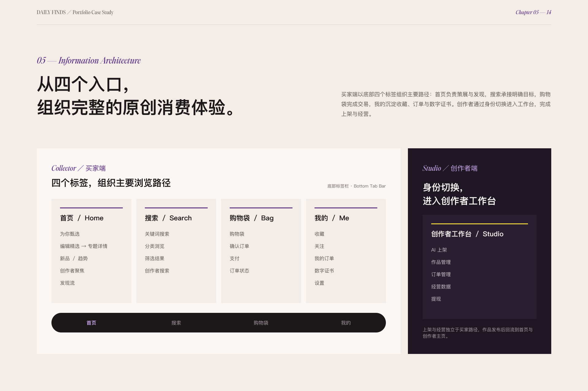Open 数字证书 under Me
The width and height of the screenshot is (588, 391).
click(x=324, y=271)
